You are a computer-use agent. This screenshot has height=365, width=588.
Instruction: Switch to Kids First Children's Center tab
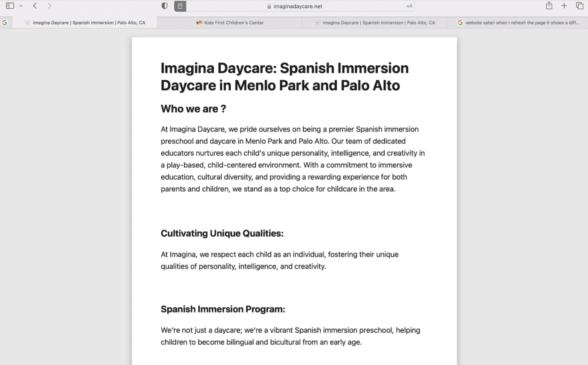(229, 23)
